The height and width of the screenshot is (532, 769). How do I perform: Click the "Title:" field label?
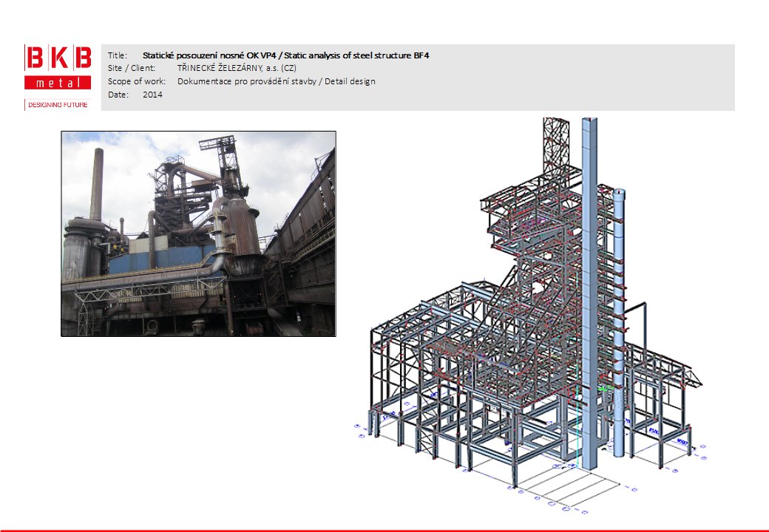[118, 55]
